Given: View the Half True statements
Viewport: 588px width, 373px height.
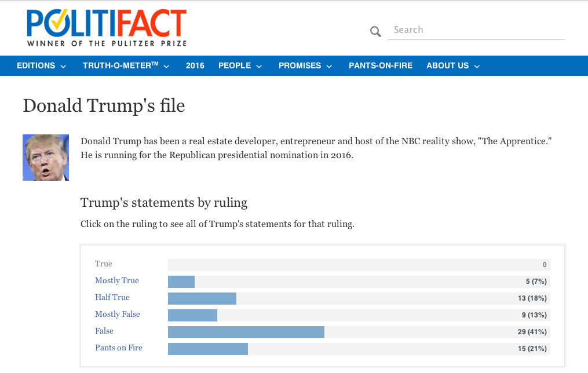Looking at the screenshot, I should (112, 298).
